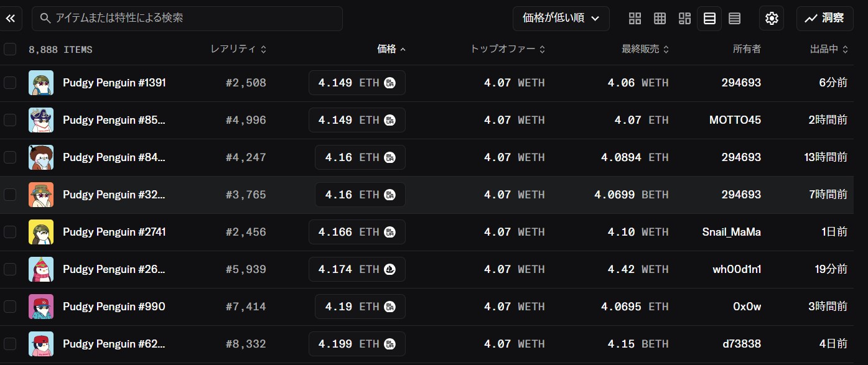Image resolution: width=868 pixels, height=365 pixels.
Task: Click the search magnifier icon
Action: (45, 18)
